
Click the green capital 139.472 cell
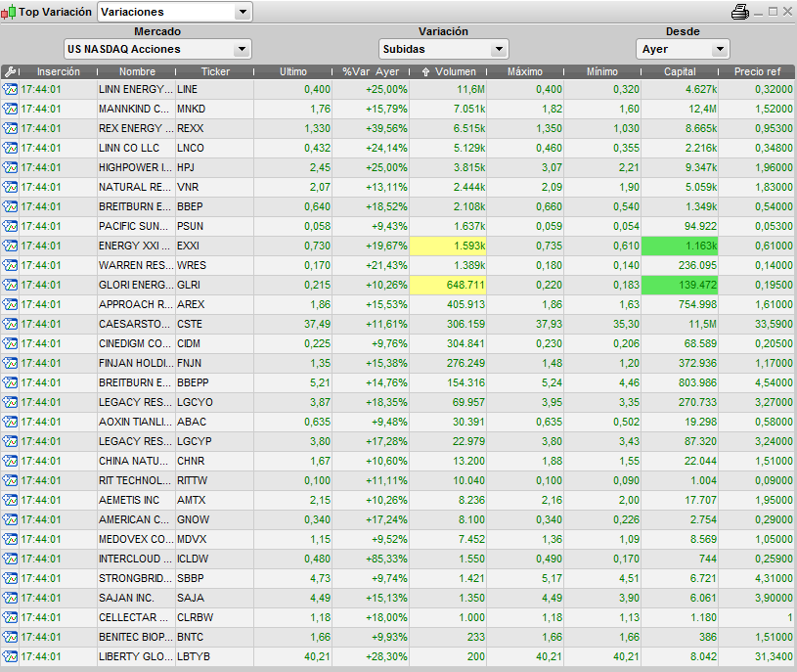click(x=680, y=286)
